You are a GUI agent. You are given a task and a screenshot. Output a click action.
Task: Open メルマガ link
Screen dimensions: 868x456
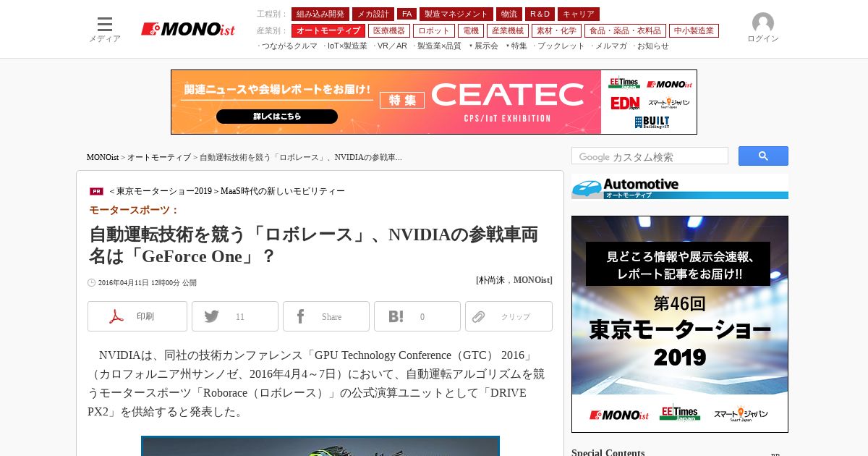pos(610,46)
